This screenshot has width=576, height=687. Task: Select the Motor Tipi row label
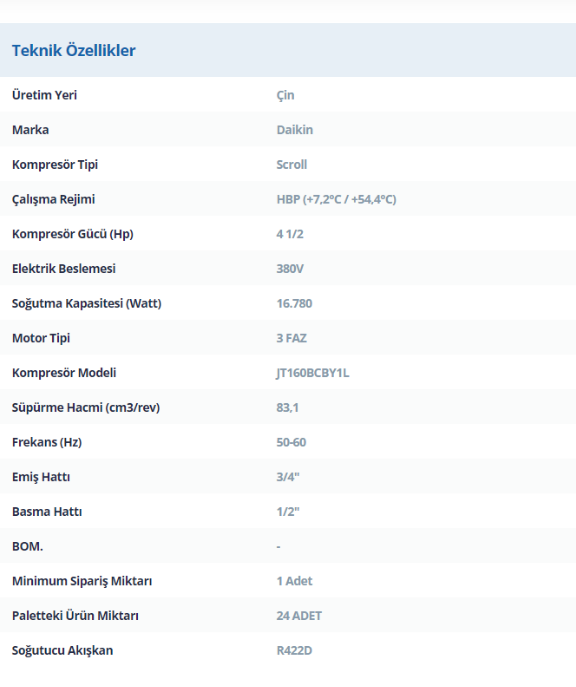coord(41,338)
